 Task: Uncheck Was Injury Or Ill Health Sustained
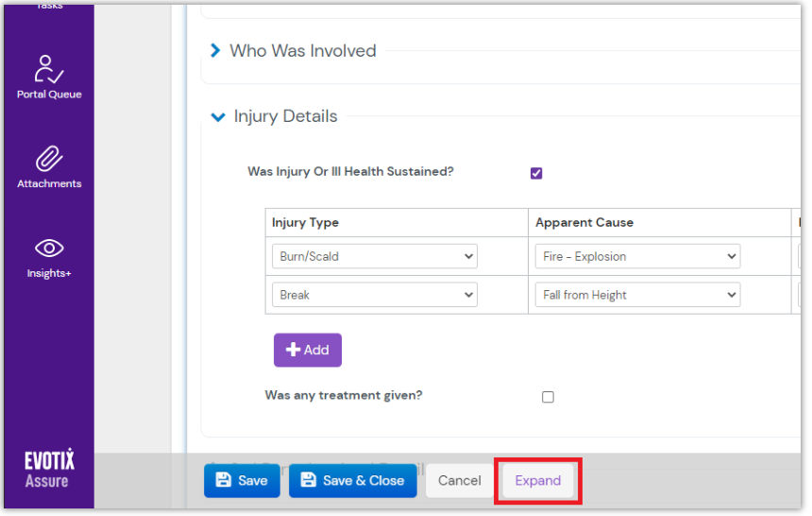(536, 173)
